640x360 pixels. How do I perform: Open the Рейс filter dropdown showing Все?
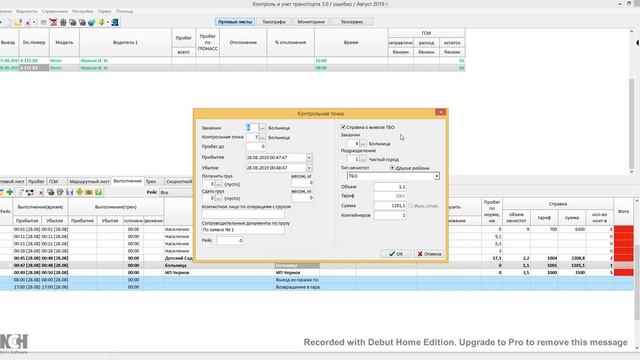tap(176, 192)
